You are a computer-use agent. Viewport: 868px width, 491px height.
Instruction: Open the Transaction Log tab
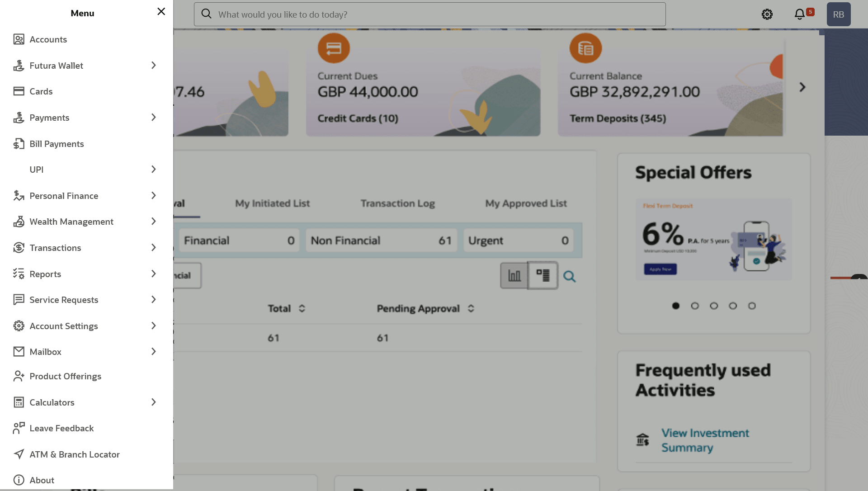[x=397, y=203]
